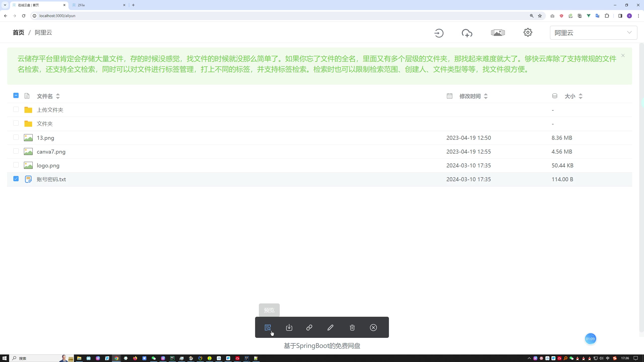Sort by 文件名 using the sort arrows
The image size is (644, 362).
[x=58, y=96]
